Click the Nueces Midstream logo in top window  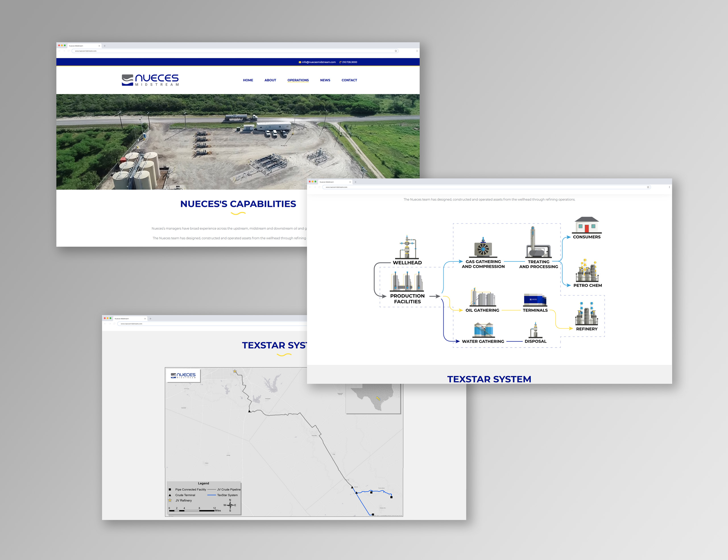[x=150, y=80]
